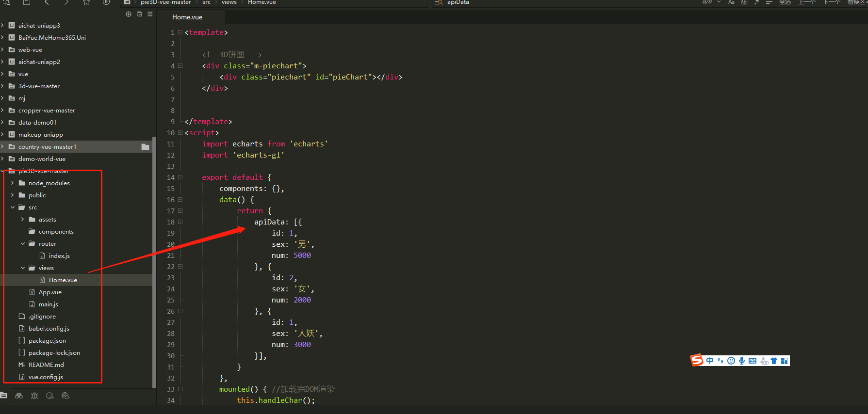Image resolution: width=868 pixels, height=414 pixels.
Task: Click the search magnifier icon beside apiData
Action: pos(439,2)
